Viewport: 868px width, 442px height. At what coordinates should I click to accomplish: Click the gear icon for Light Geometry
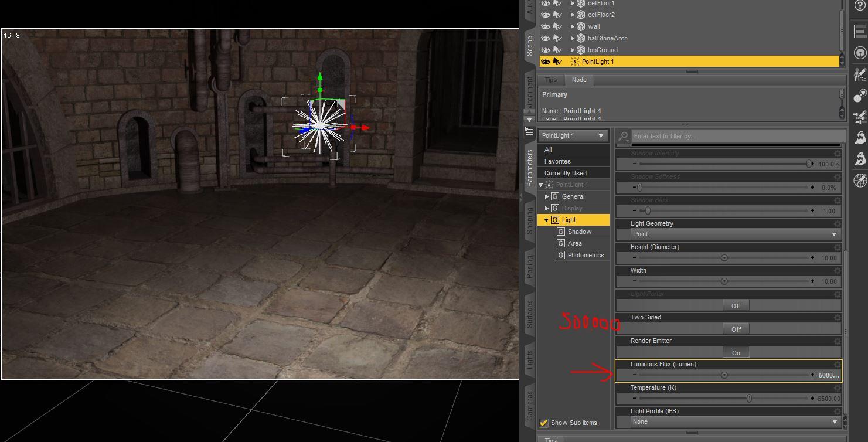coord(837,223)
